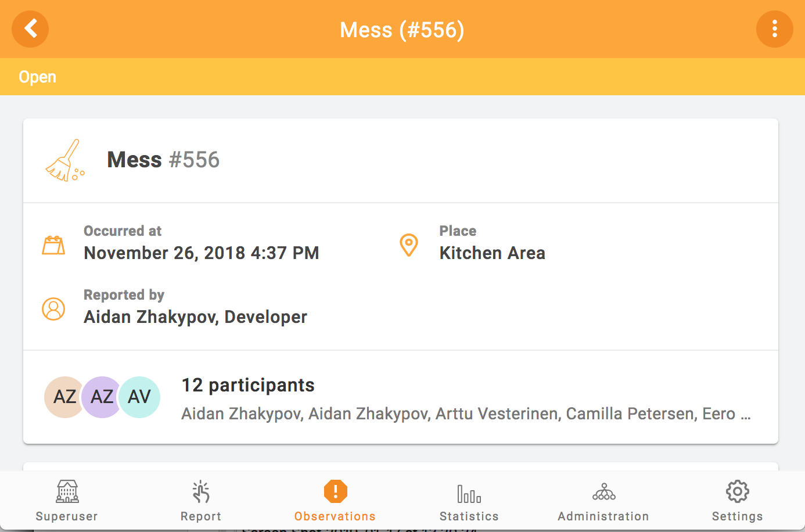The height and width of the screenshot is (532, 805).
Task: Switch to the Superuser tab label
Action: pos(67,516)
